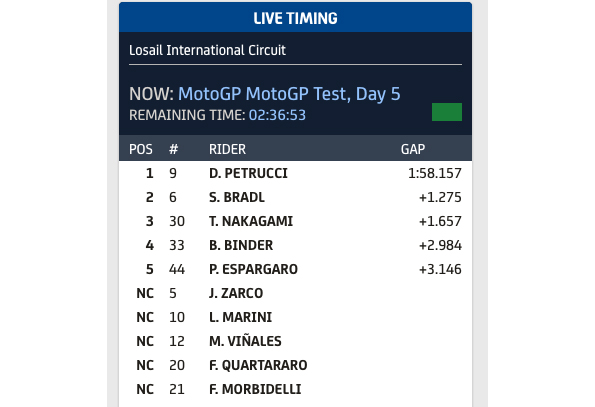Click the Losail International Circuit title

tap(207, 50)
